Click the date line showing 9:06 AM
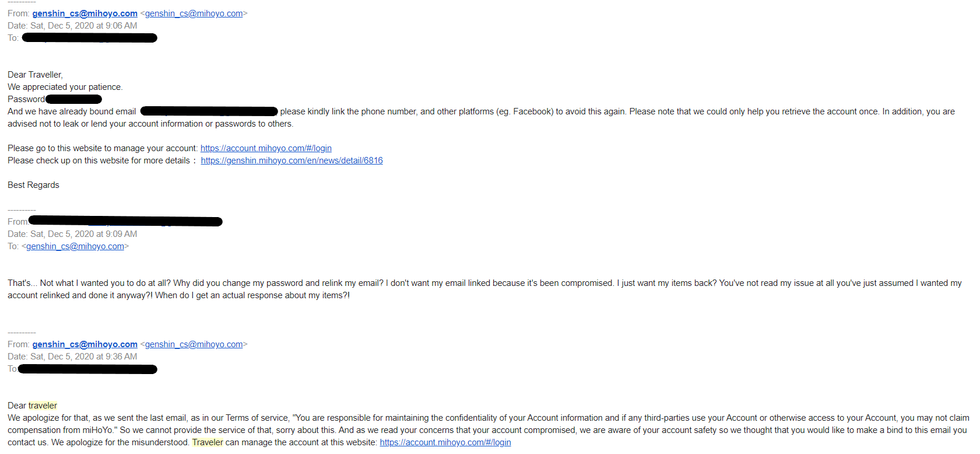Image resolution: width=980 pixels, height=454 pixels. click(72, 26)
